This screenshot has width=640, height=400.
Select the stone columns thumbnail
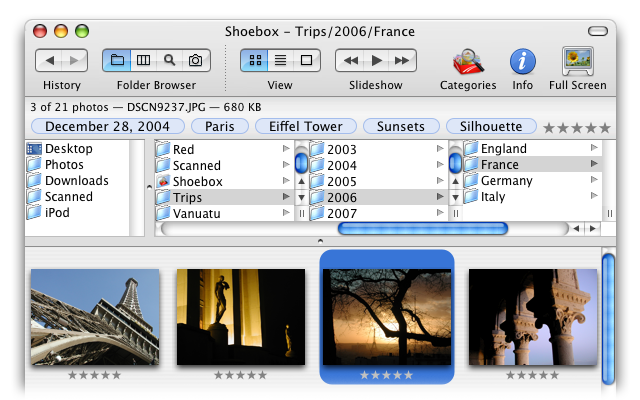533,317
